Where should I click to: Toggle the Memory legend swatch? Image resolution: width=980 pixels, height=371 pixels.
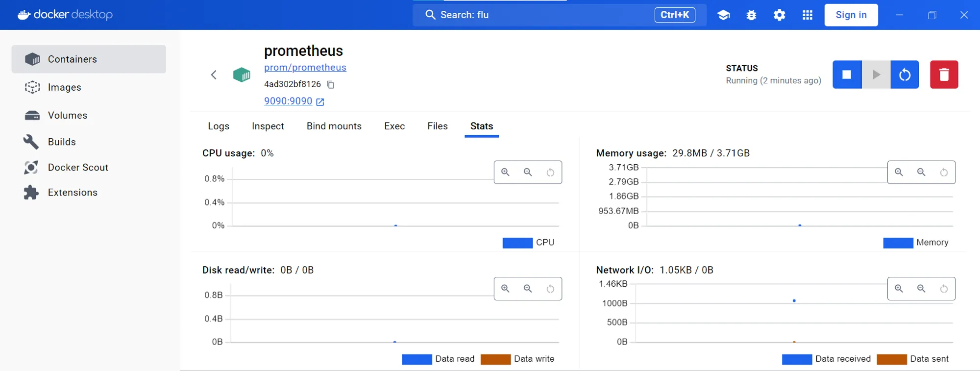point(898,243)
